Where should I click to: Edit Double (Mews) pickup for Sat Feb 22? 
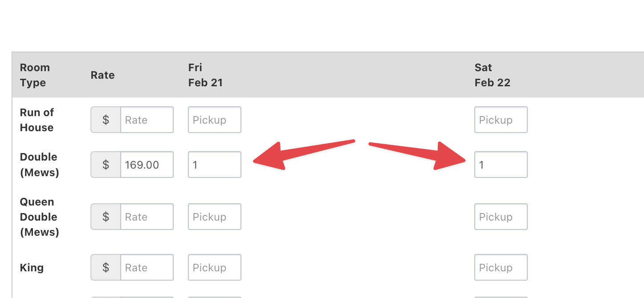coord(501,165)
